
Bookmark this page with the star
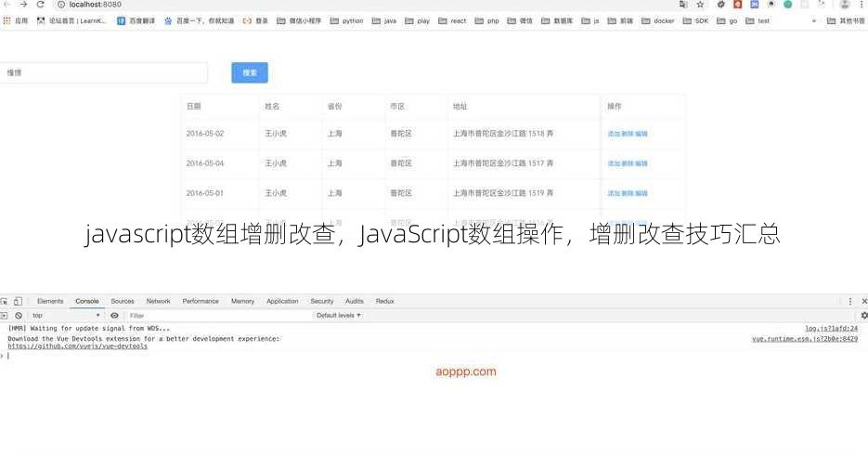coord(700,5)
